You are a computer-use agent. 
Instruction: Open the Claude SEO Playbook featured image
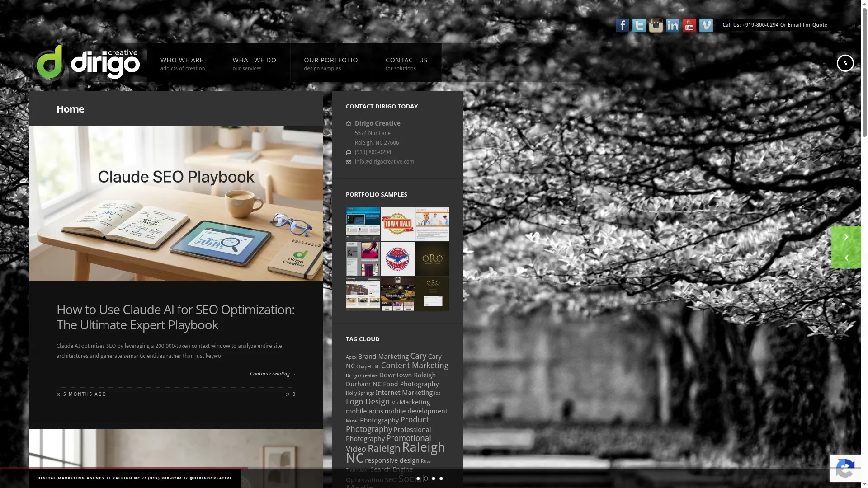click(x=176, y=203)
